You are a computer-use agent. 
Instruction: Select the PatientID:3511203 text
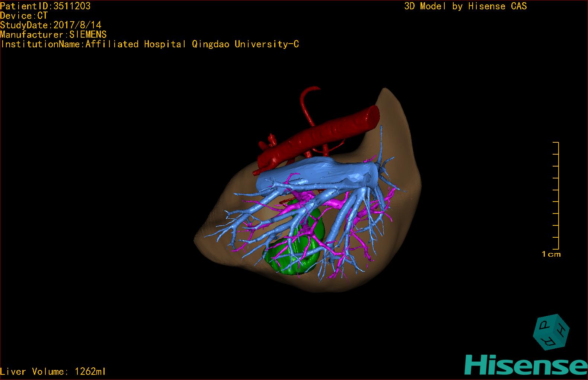pyautogui.click(x=45, y=6)
